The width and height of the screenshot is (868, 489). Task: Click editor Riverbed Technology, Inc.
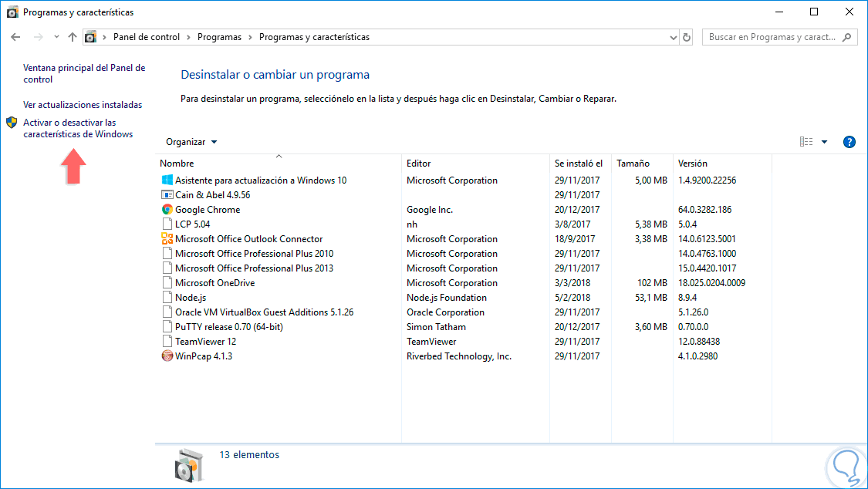tap(459, 356)
